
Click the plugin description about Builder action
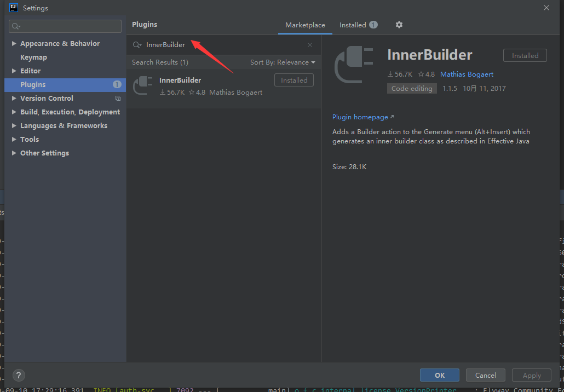click(x=431, y=136)
